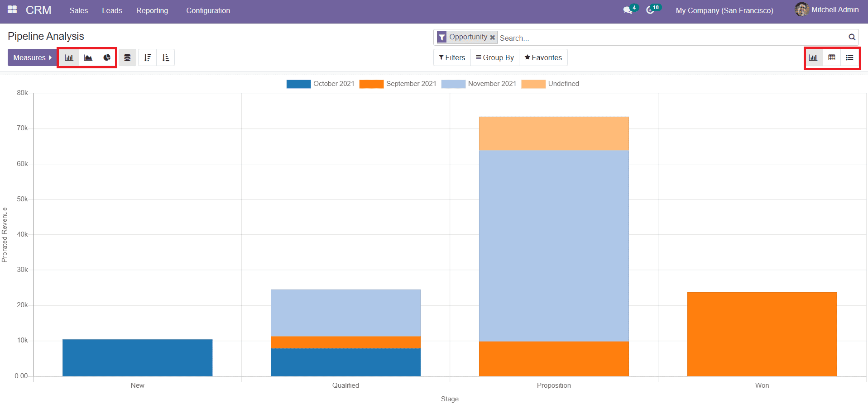Image resolution: width=868 pixels, height=404 pixels.
Task: Switch to pie chart mode
Action: [107, 57]
